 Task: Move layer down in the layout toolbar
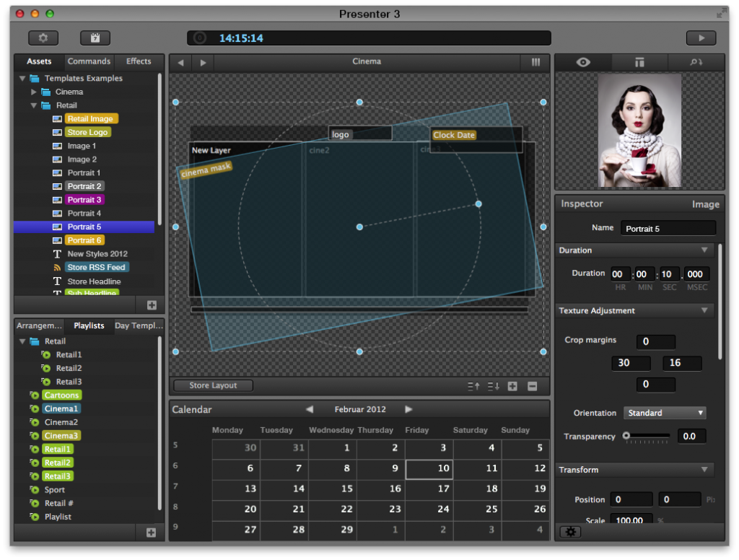pos(494,387)
